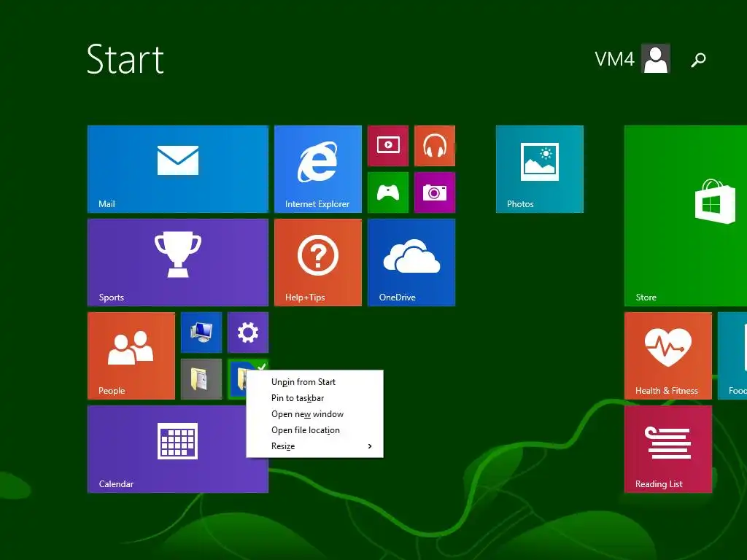747x560 pixels.
Task: Open the Food tile at right edge
Action: click(732, 356)
